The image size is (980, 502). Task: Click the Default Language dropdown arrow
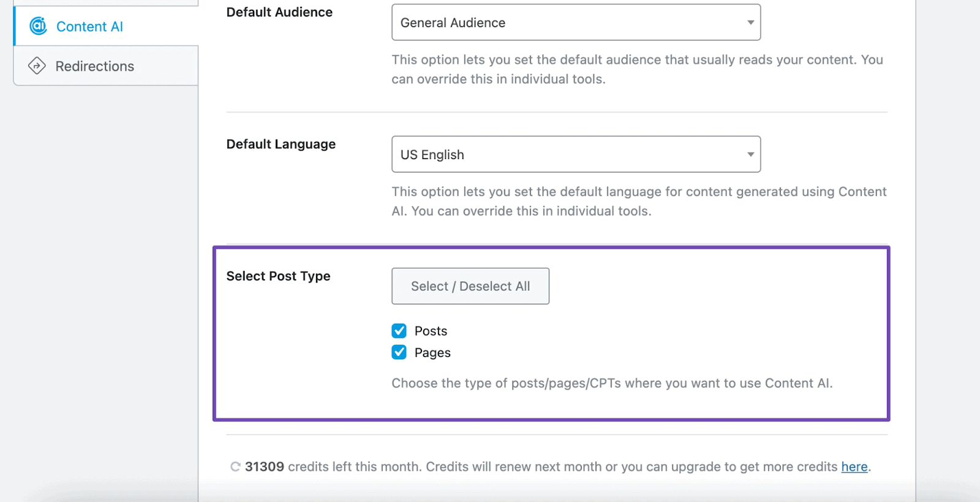coord(750,154)
